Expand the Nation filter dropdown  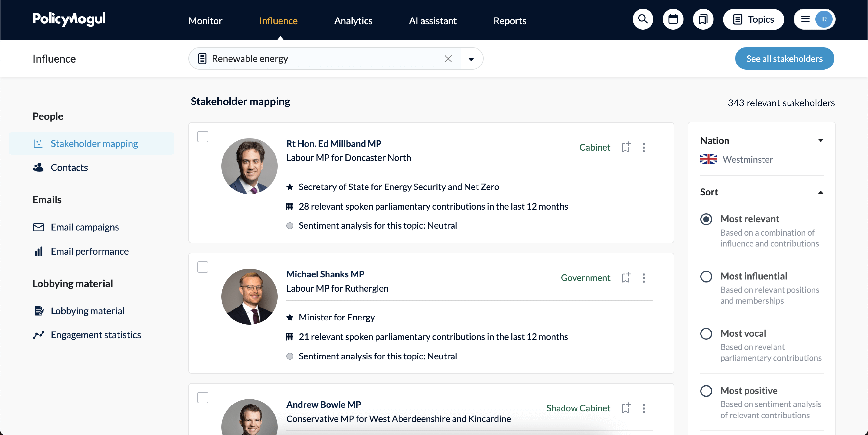coord(821,140)
